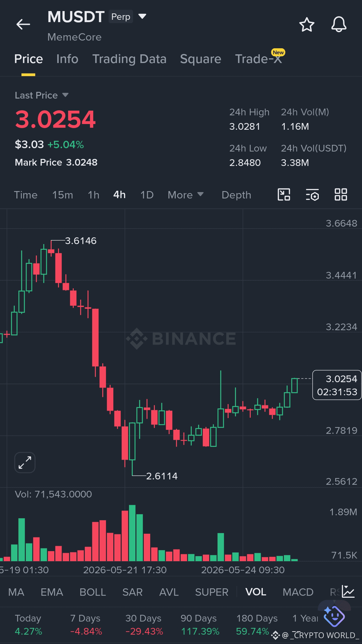The width and height of the screenshot is (362, 644).
Task: Tap the large 3.0254 last price
Action: [55, 119]
